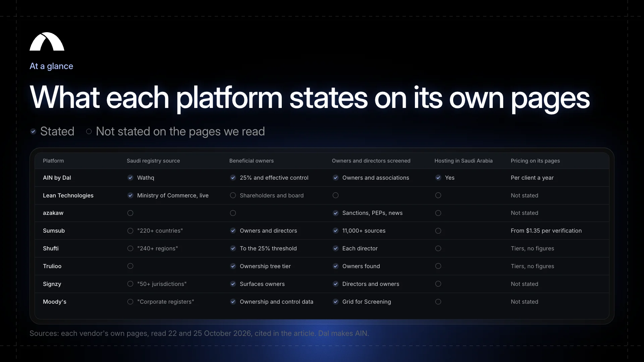The image size is (644, 362).
Task: Click the empty circle beside "Corporate registers"
Action: (x=130, y=302)
